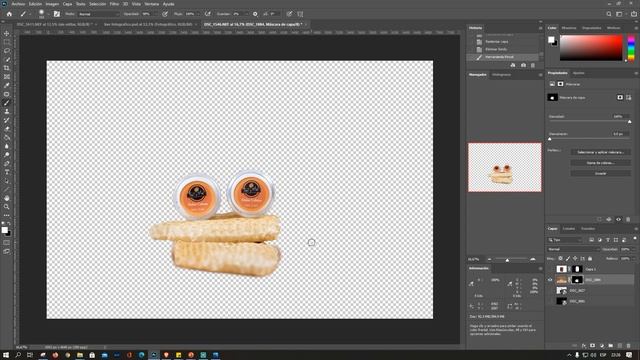This screenshot has height=360, width=640.
Task: Open brush preset picker arrow
Action: [48, 14]
